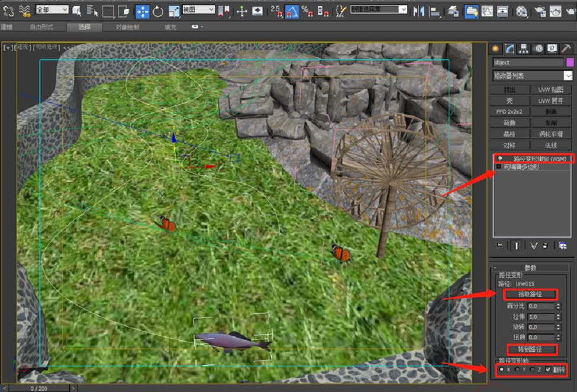Activate the Select and Move tool
The image size is (577, 392).
click(x=143, y=11)
